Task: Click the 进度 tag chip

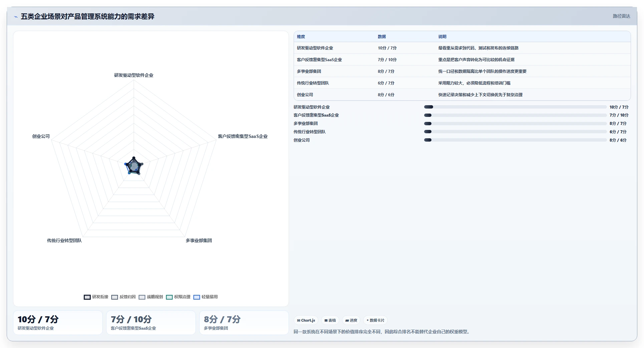Action: [x=351, y=320]
